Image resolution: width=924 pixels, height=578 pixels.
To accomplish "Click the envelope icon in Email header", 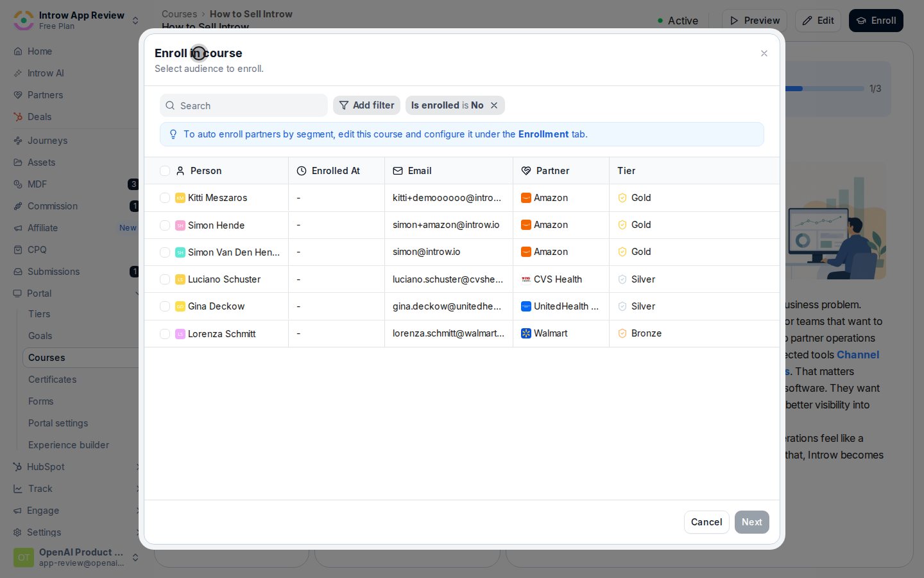I will 398,171.
